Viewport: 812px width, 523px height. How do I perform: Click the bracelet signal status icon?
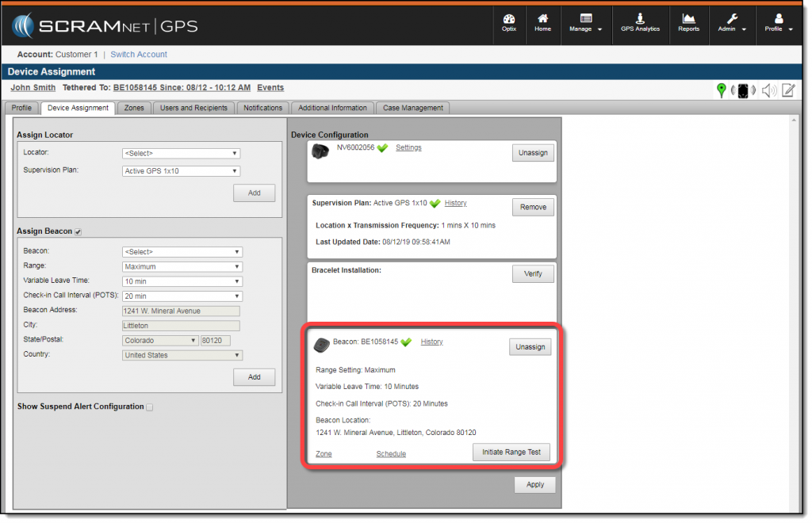point(743,90)
